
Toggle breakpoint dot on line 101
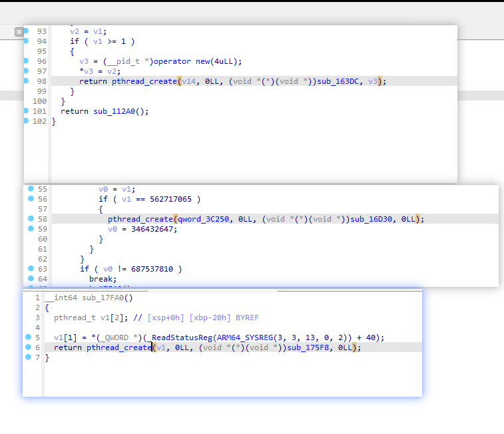27,110
